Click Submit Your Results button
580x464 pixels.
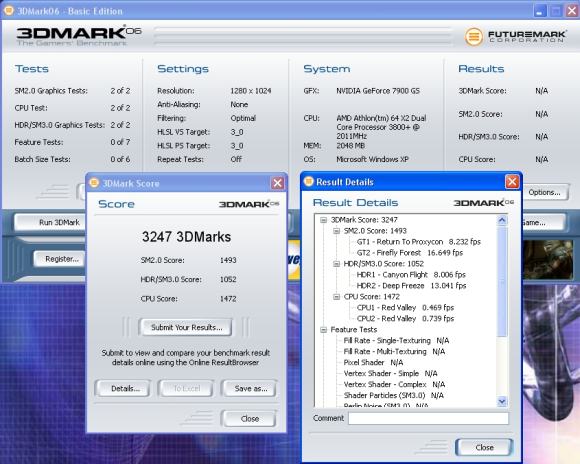point(186,327)
